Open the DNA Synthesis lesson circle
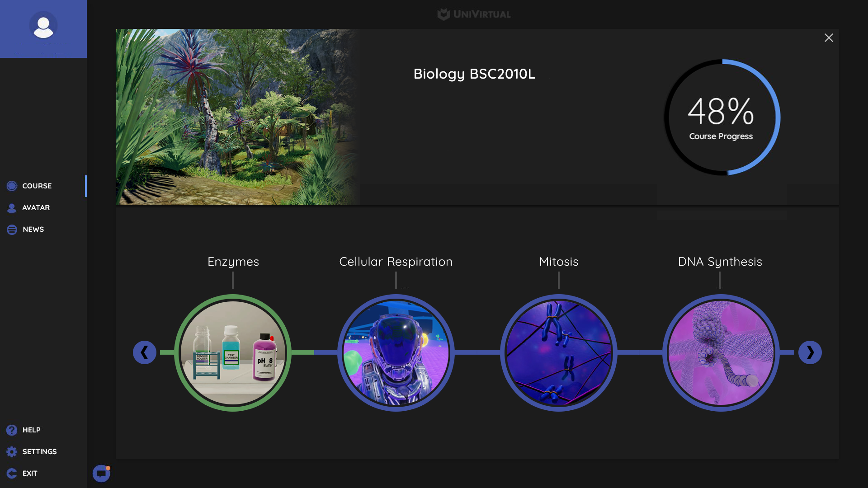The image size is (868, 488). pyautogui.click(x=721, y=352)
